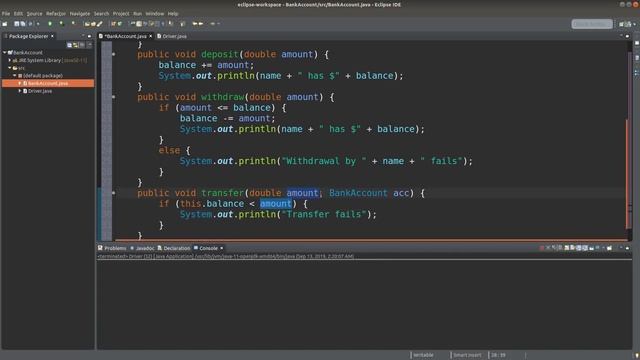Close the BankAccount.java editor tab
This screenshot has height=360, width=640.
click(151, 36)
